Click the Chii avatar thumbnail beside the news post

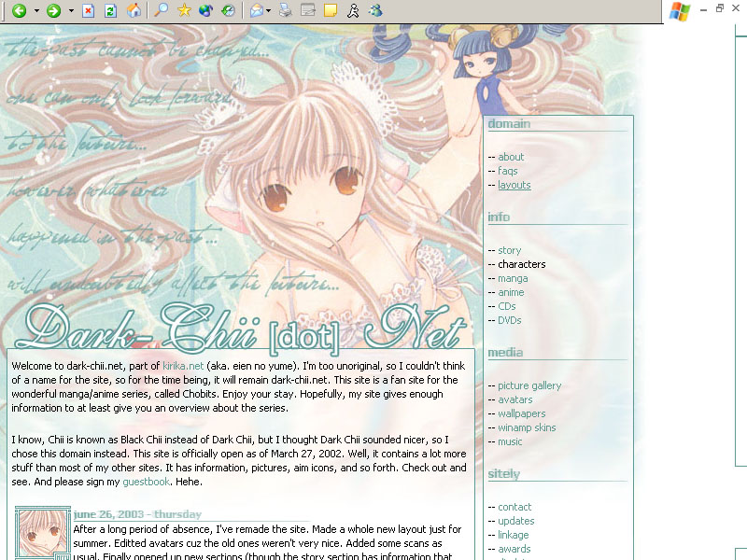click(43, 534)
